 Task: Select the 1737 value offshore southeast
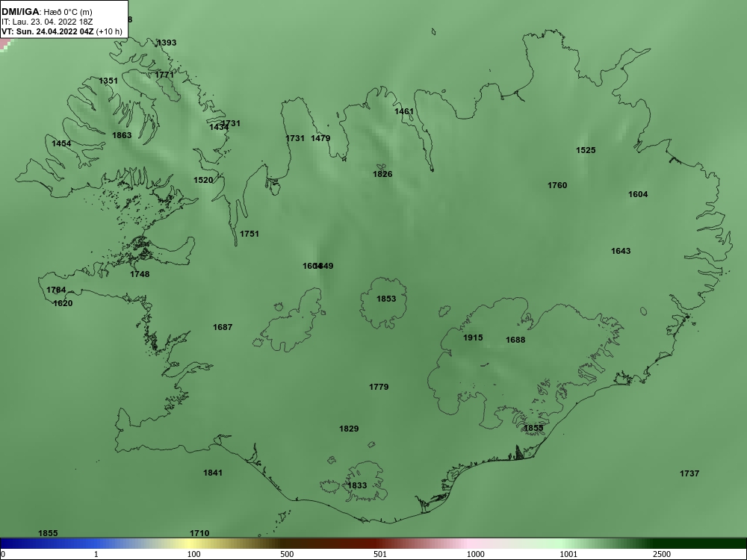pyautogui.click(x=689, y=473)
